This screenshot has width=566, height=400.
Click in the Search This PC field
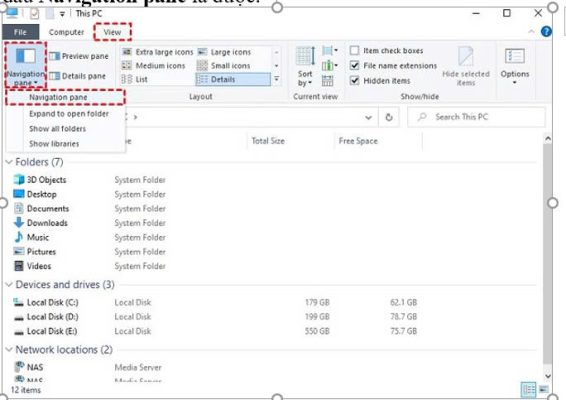pos(476,117)
